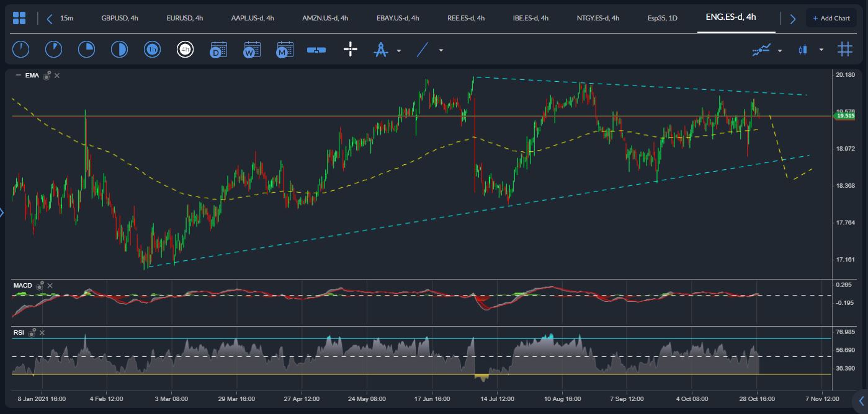
Task: Collapse the EMA indicator legend
Action: [x=18, y=76]
